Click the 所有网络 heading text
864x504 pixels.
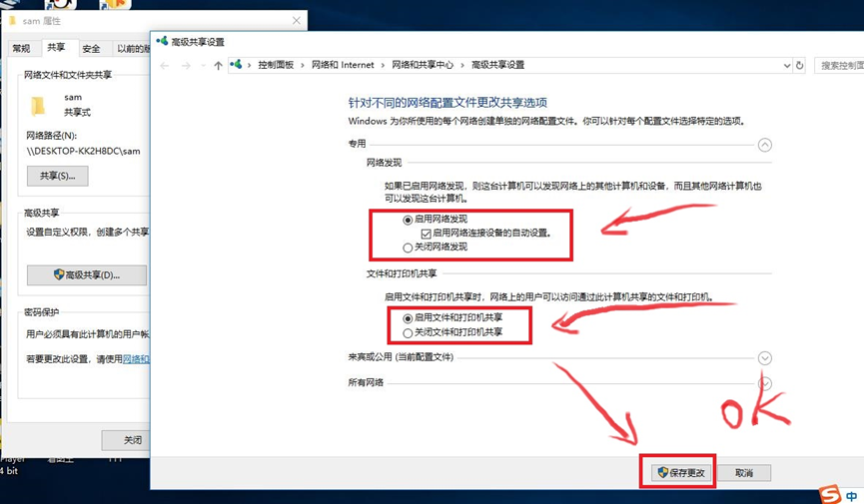366,382
